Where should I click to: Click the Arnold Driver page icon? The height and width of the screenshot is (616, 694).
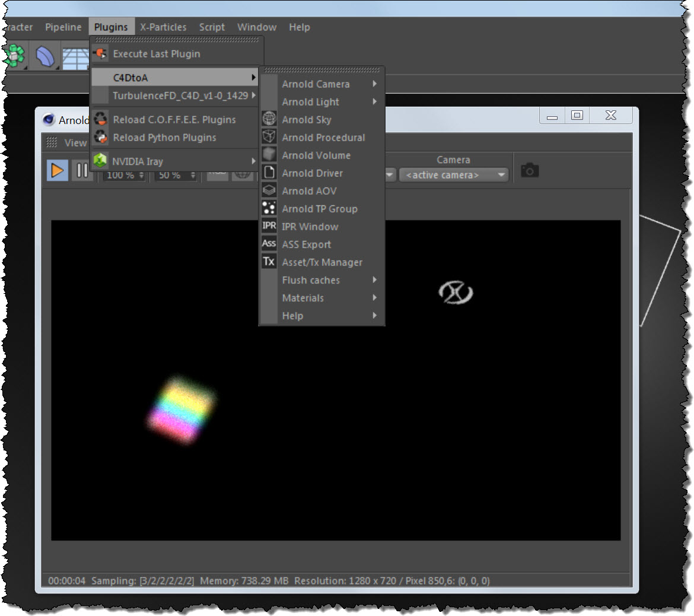(269, 173)
